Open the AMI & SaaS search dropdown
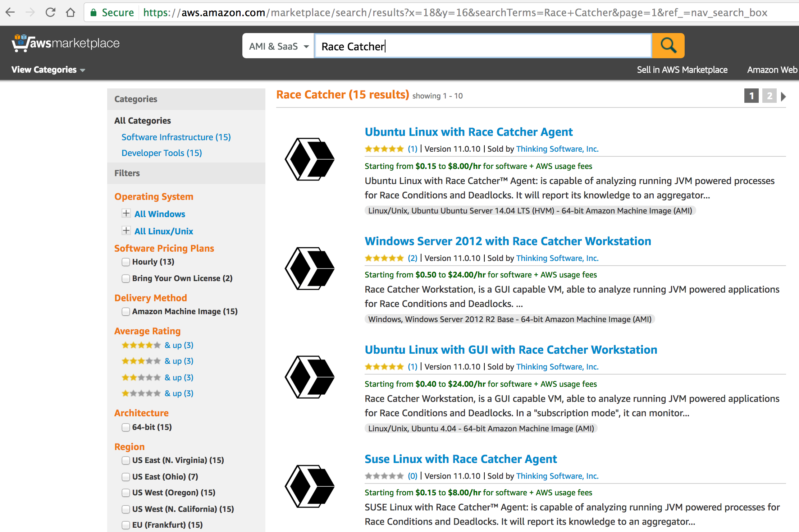 pos(278,46)
